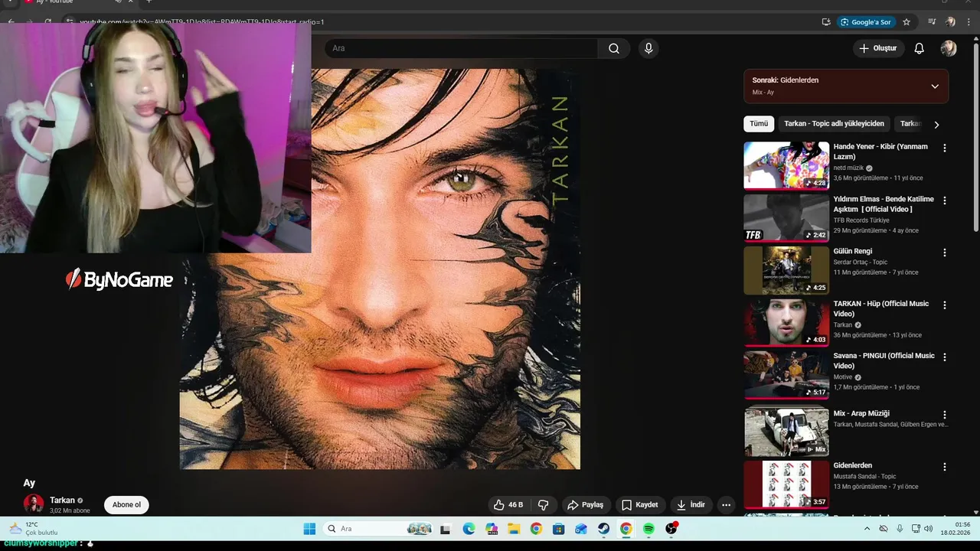Open options for Mix Arap Müziği
This screenshot has width=980, height=551.
(944, 415)
